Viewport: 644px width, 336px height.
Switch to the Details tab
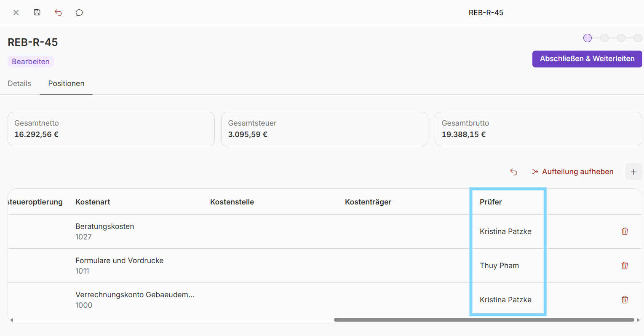pos(19,83)
